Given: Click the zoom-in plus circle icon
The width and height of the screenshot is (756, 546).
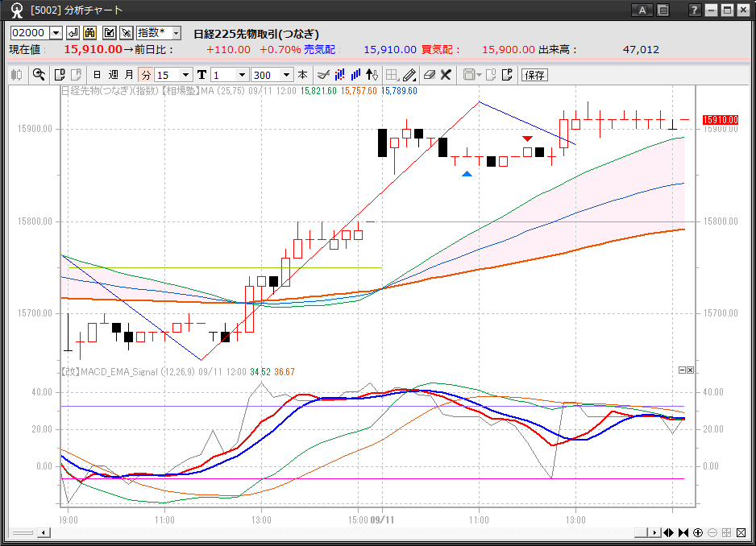Looking at the screenshot, I should point(697,532).
